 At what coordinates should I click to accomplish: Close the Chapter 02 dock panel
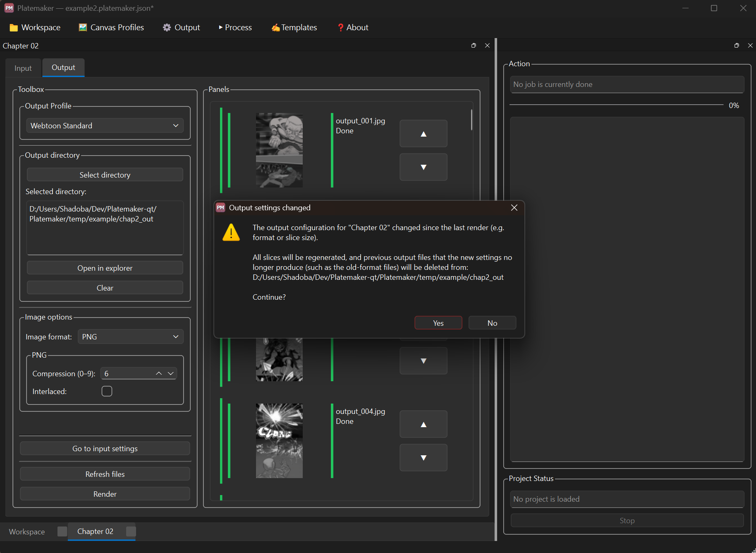pyautogui.click(x=487, y=46)
